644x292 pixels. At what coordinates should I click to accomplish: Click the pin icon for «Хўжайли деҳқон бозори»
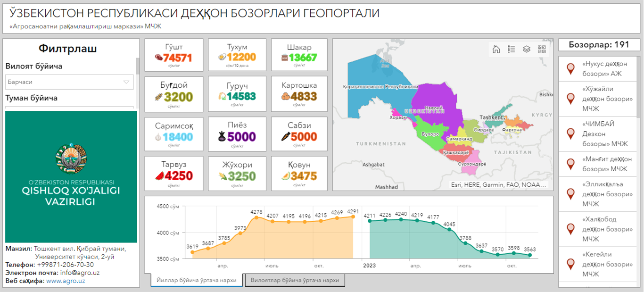click(570, 99)
